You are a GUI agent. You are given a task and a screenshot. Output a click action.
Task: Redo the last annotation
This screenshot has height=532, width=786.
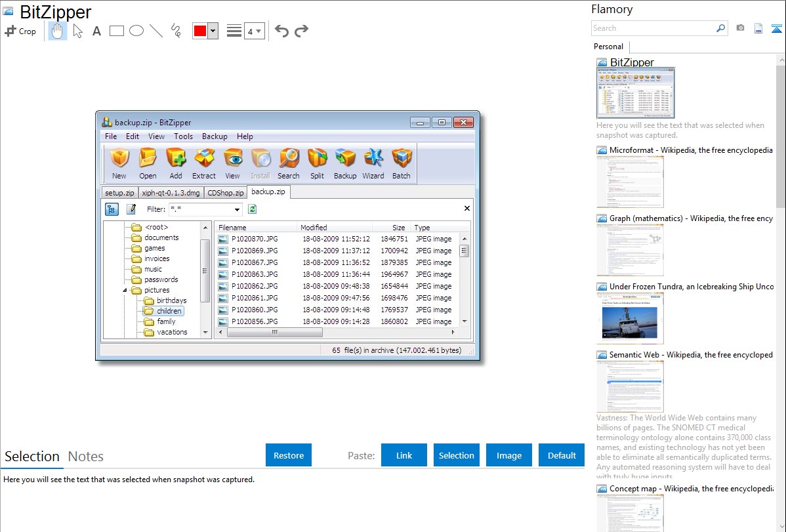tap(301, 31)
